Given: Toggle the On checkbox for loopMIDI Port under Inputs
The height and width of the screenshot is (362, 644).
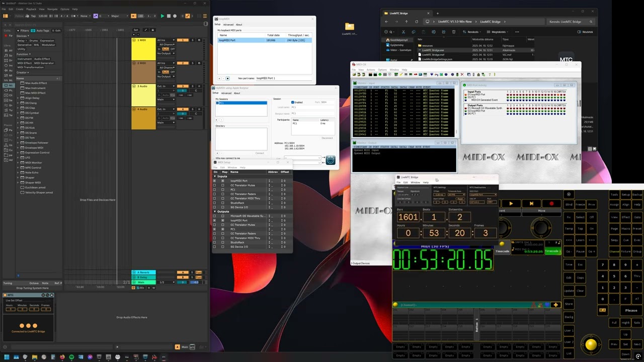Looking at the screenshot, I should (x=215, y=180).
